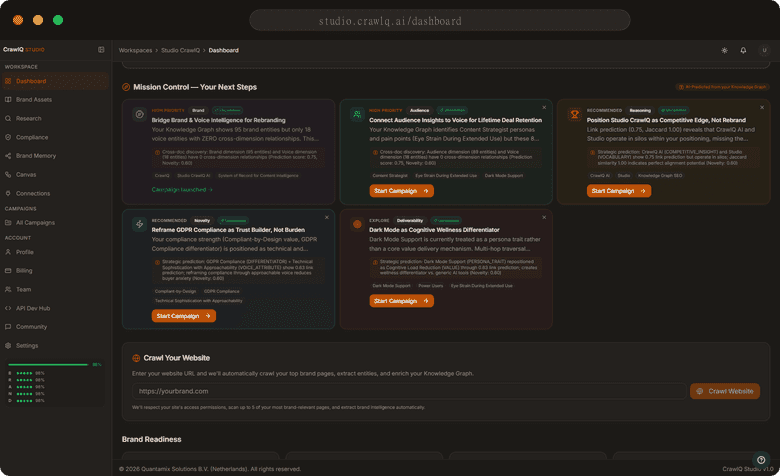Click the Workspaces breadcrumb link

pos(135,50)
